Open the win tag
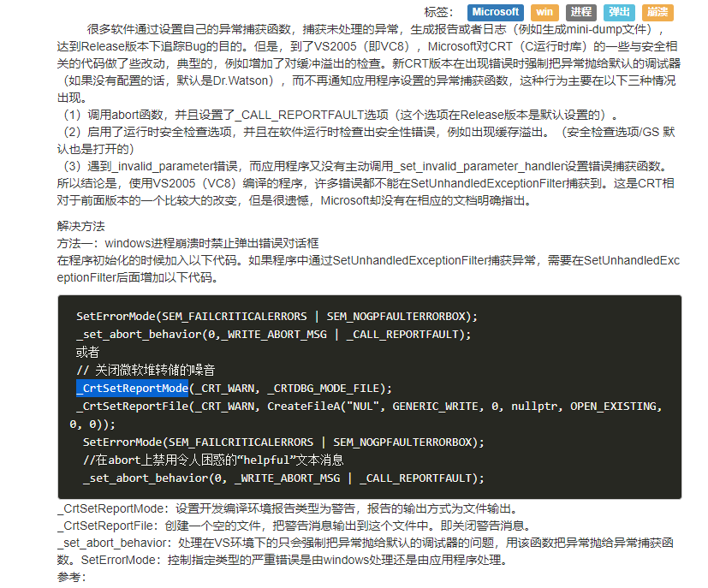Viewport: 708px width, 588px height. click(544, 12)
